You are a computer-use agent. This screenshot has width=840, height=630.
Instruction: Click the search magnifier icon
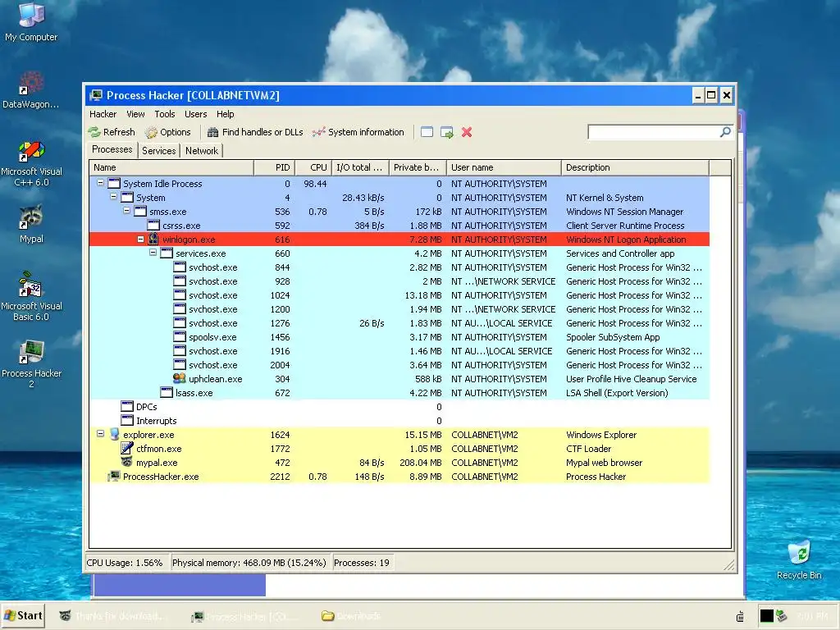(725, 132)
